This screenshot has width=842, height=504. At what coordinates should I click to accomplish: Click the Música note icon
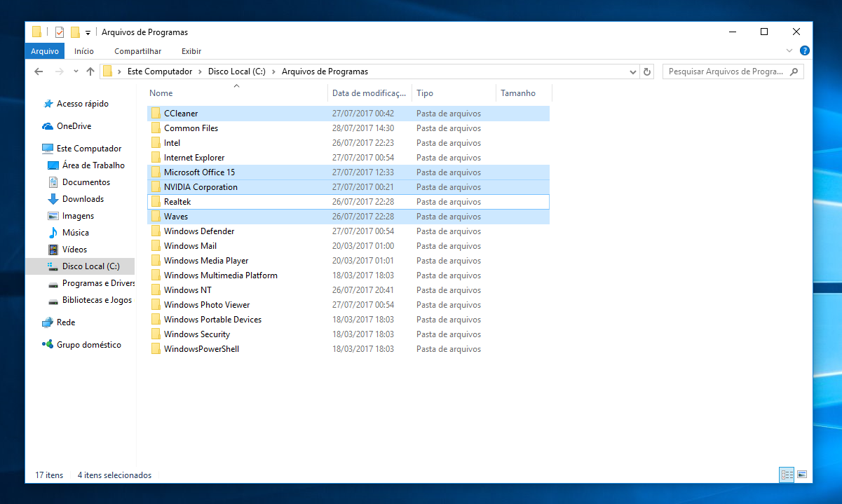[x=53, y=233]
